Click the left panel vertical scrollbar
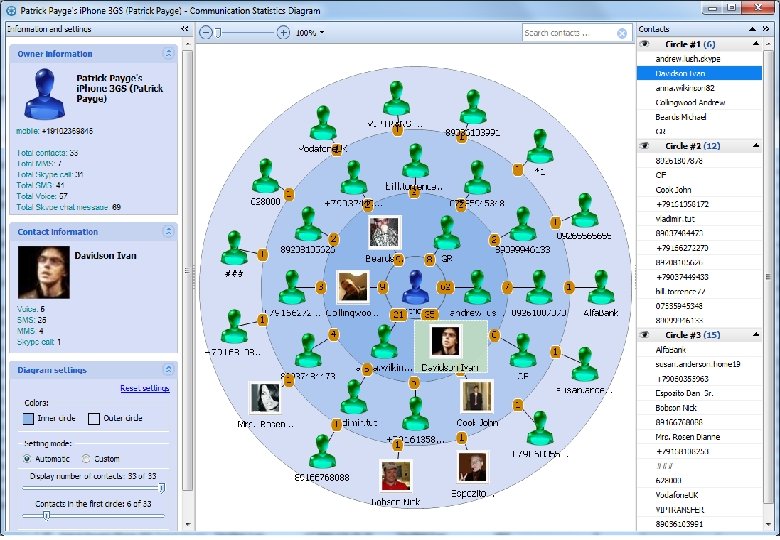The width and height of the screenshot is (780, 540). (x=188, y=269)
